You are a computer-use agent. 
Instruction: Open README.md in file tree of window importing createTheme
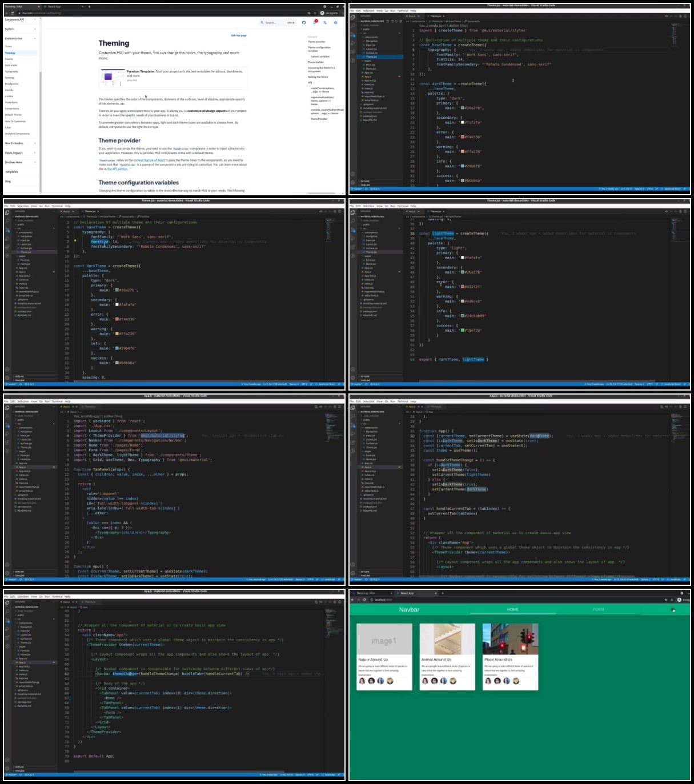click(370, 120)
